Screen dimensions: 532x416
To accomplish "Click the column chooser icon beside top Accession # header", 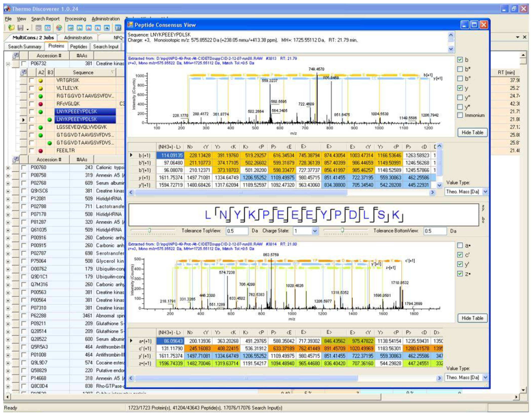I will coord(16,56).
